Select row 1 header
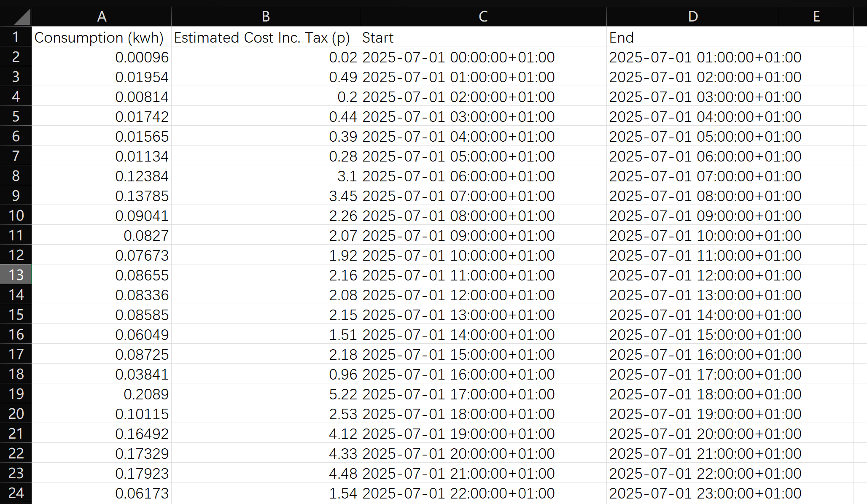The image size is (867, 504). [x=16, y=37]
